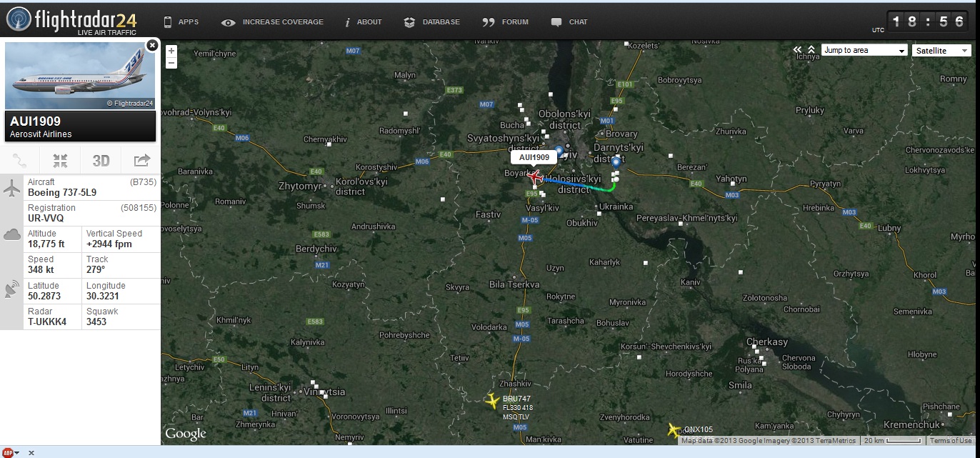
Task: Select the red AUI1909 aircraft on map
Action: coord(535,177)
